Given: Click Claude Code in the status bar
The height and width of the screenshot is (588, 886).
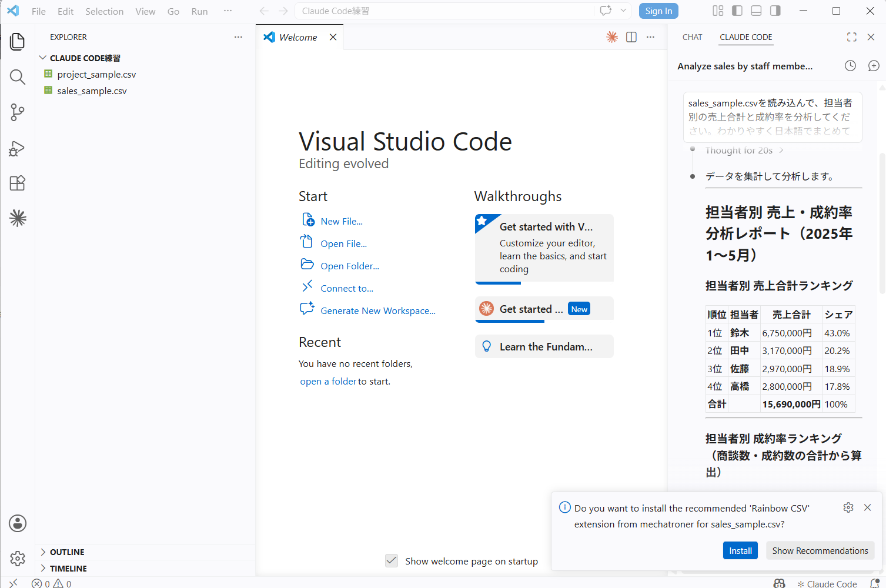Looking at the screenshot, I should pos(827,584).
